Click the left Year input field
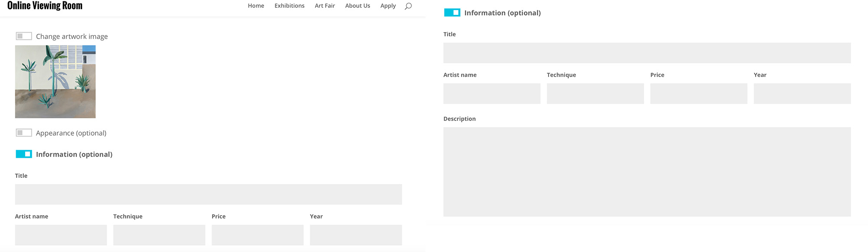Viewport: 868px width, 252px height. (356, 235)
